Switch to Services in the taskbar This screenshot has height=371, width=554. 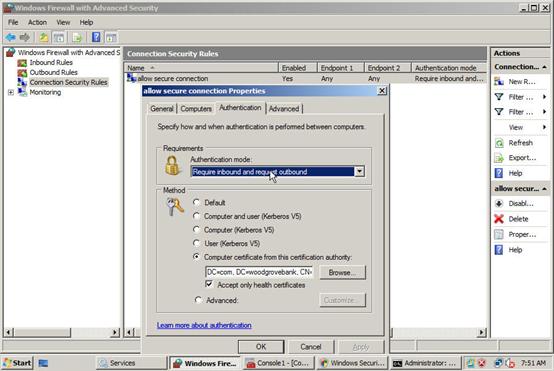point(131,363)
